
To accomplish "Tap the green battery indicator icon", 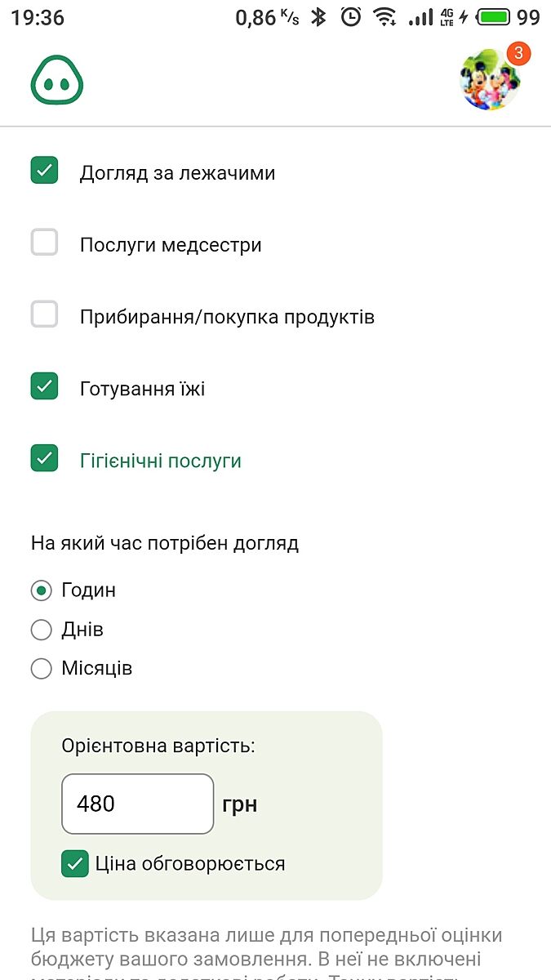I will pyautogui.click(x=494, y=17).
